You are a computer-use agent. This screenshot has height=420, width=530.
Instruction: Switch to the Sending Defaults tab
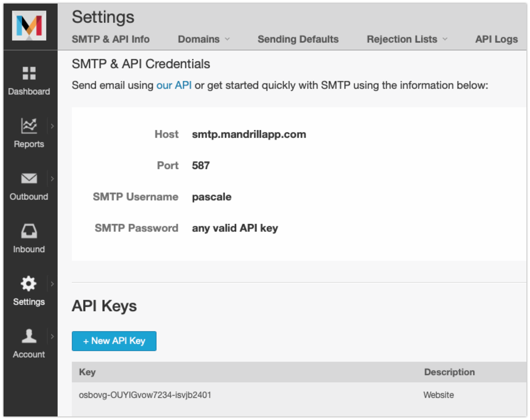pos(298,39)
